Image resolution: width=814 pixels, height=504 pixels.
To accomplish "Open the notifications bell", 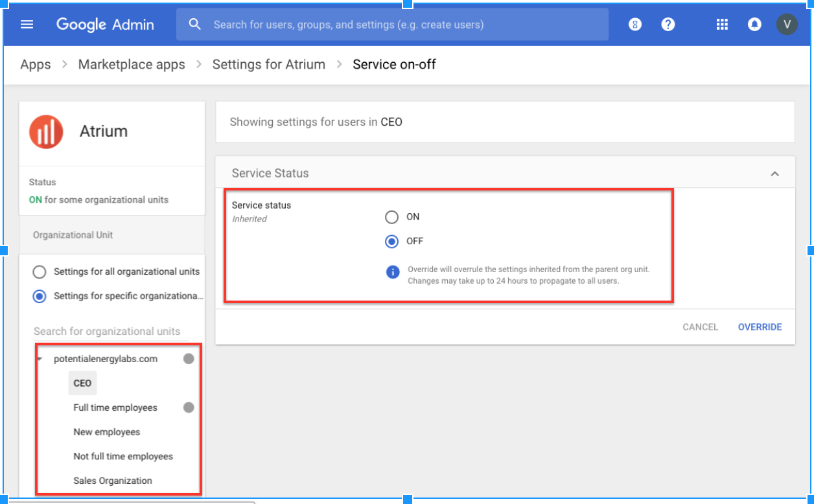I will 754,25.
